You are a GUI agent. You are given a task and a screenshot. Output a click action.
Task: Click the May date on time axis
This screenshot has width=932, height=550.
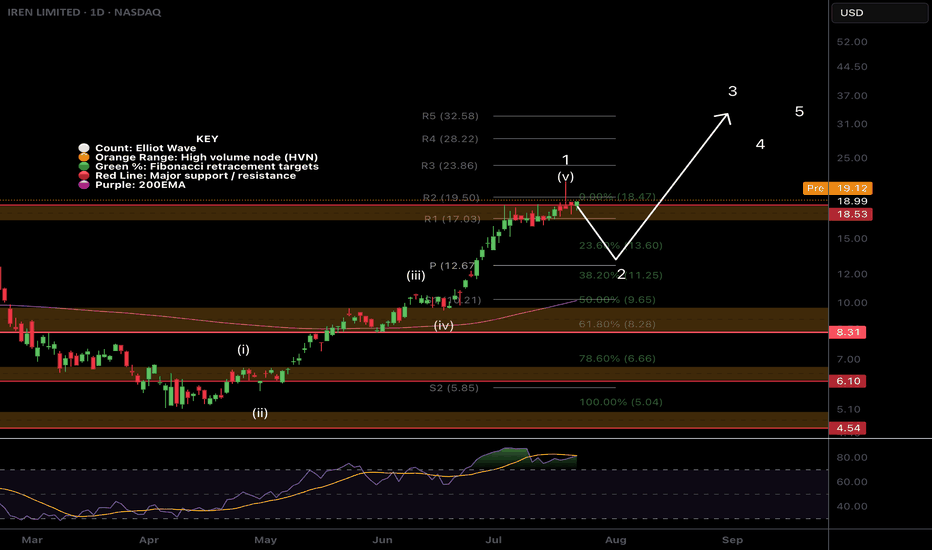(266, 540)
